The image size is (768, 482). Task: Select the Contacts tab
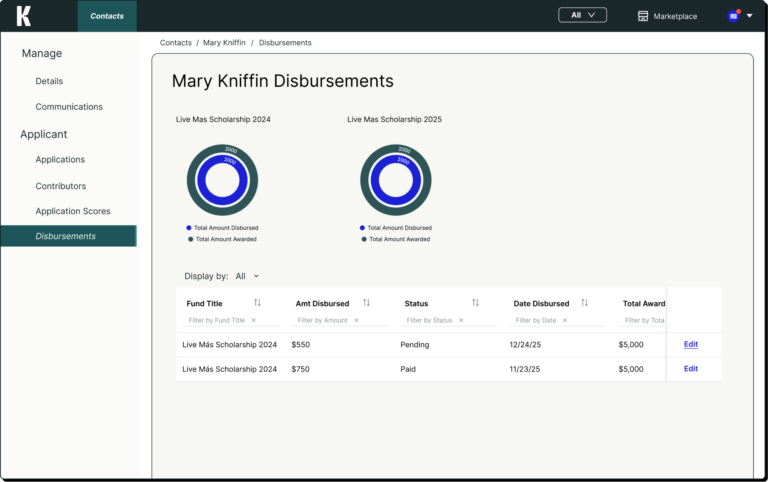107,16
